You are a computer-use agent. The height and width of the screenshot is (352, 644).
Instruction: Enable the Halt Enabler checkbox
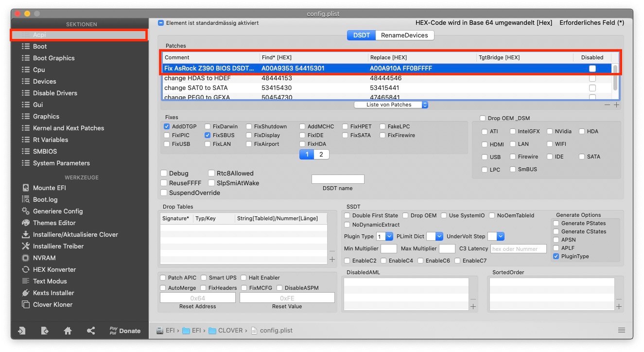244,278
